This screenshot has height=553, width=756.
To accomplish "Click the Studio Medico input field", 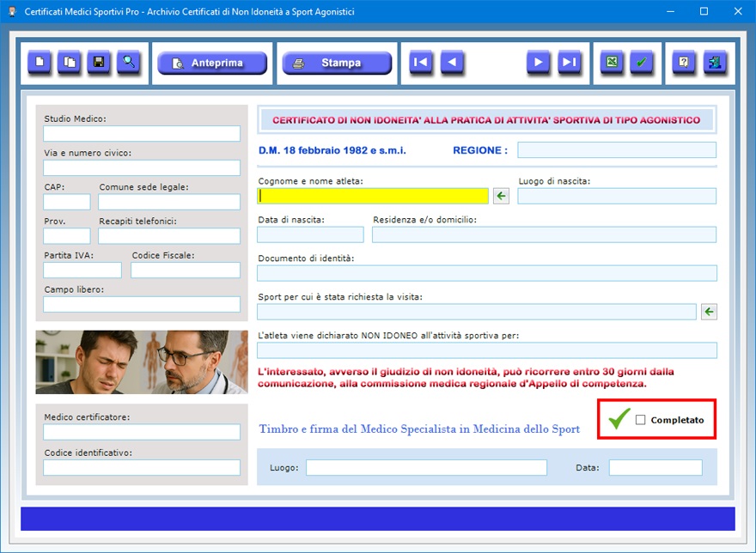I will point(142,134).
